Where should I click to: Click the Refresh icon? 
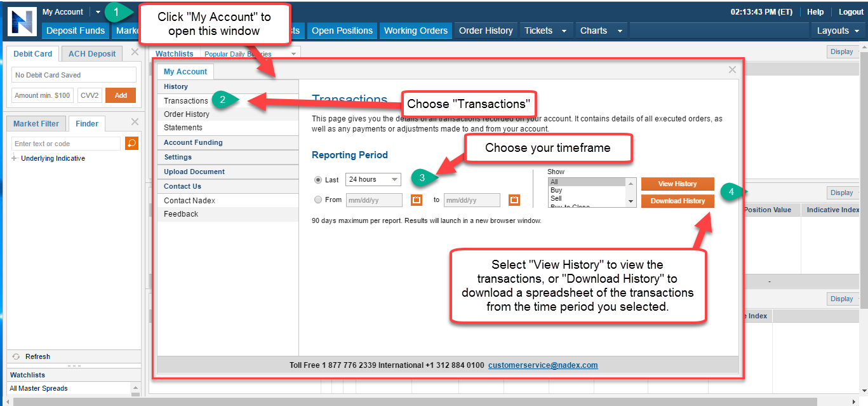(16, 356)
